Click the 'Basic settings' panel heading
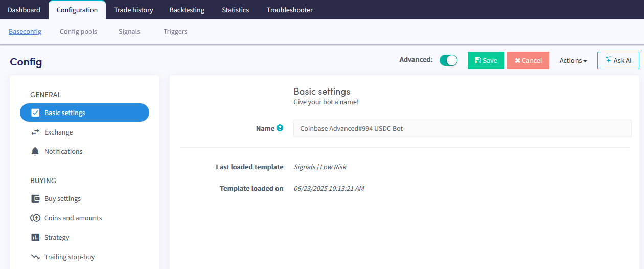The image size is (644, 269). (322, 92)
